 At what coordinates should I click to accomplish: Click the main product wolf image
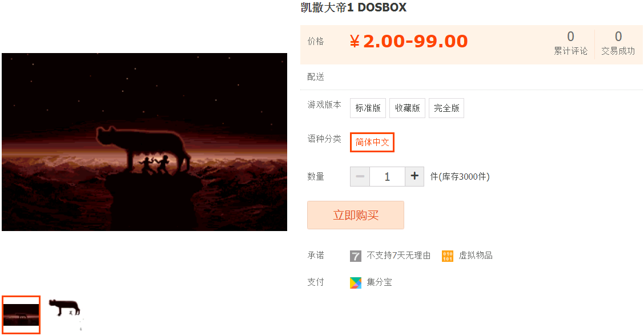[144, 141]
